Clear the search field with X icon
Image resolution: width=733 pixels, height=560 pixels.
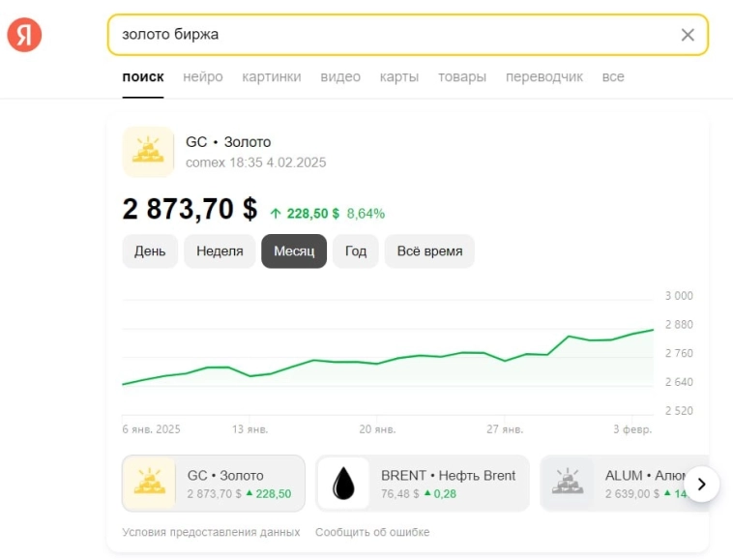click(x=688, y=35)
